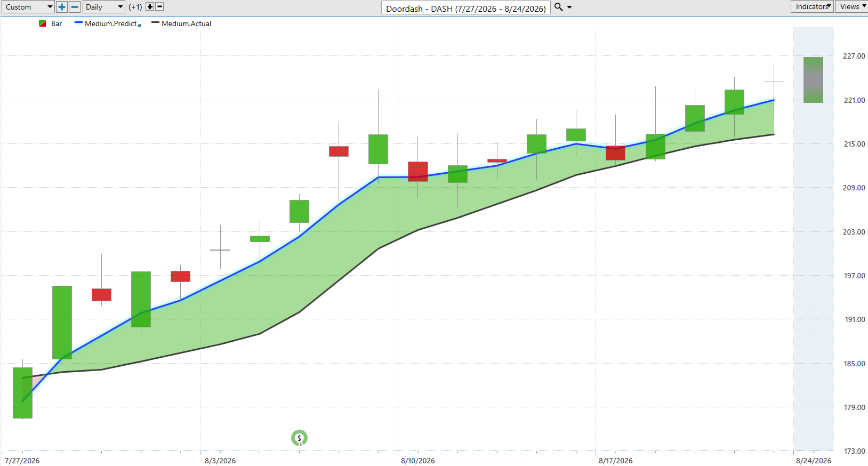Open the Custom date range dropdown
This screenshot has height=466, width=868.
pos(28,7)
